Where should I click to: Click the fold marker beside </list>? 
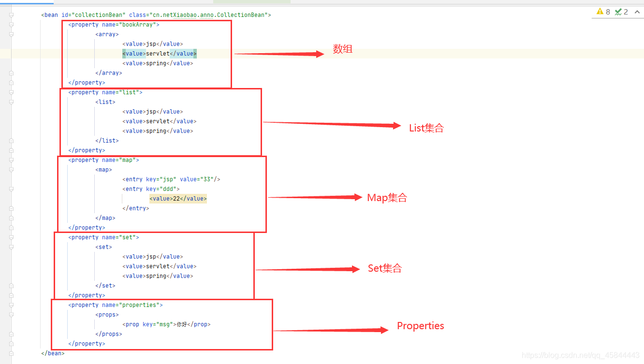point(11,141)
